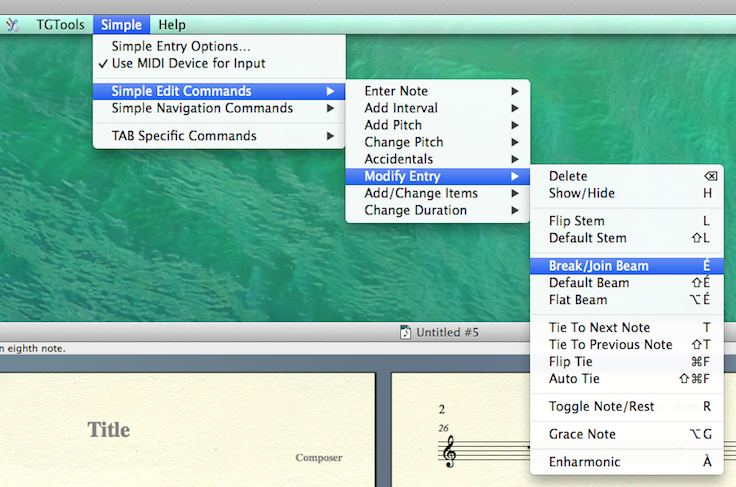Click the treble clef on the staff

[449, 452]
